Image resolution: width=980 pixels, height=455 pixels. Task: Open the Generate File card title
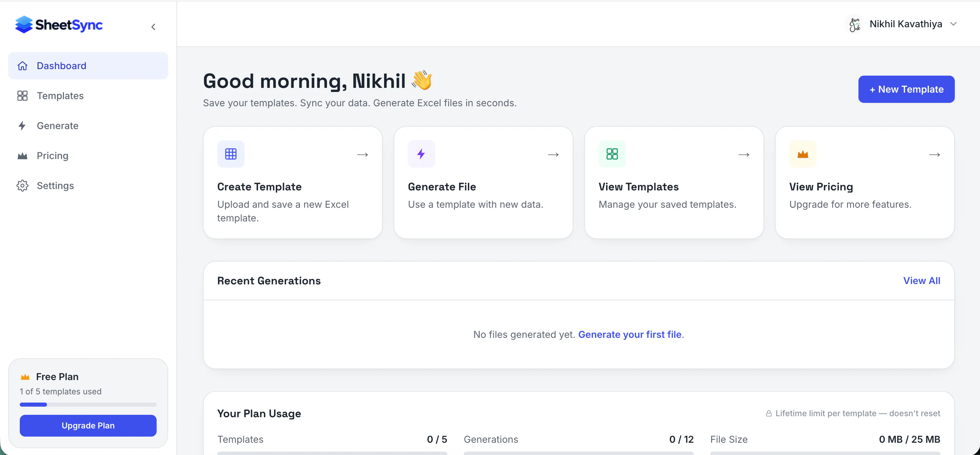[442, 187]
